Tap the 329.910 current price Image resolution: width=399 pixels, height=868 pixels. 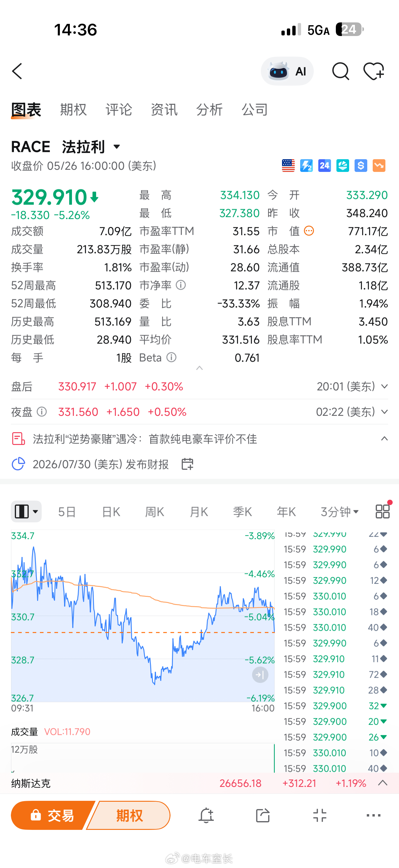(x=50, y=197)
